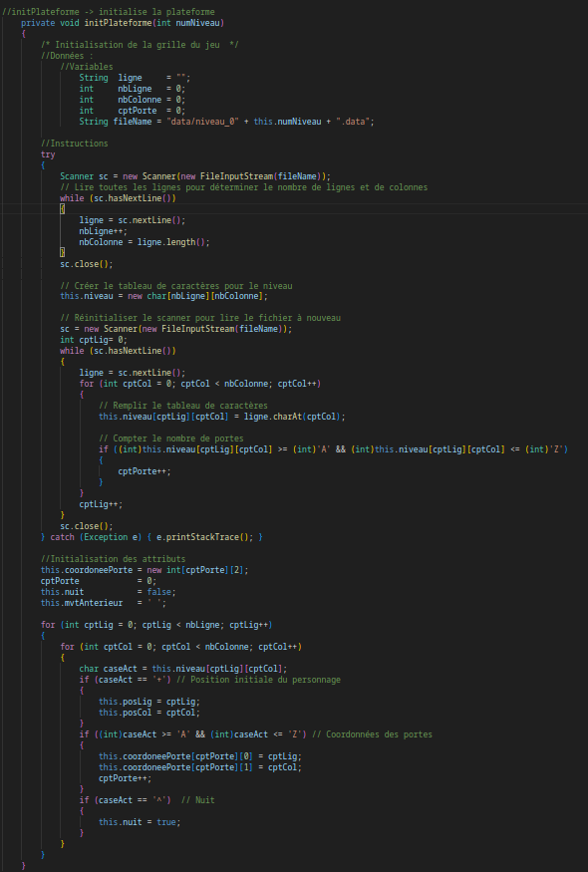Click "this.coordoneePorte[cptPorte][0] = cptLig;"
588x872 pixels.
click(x=200, y=754)
